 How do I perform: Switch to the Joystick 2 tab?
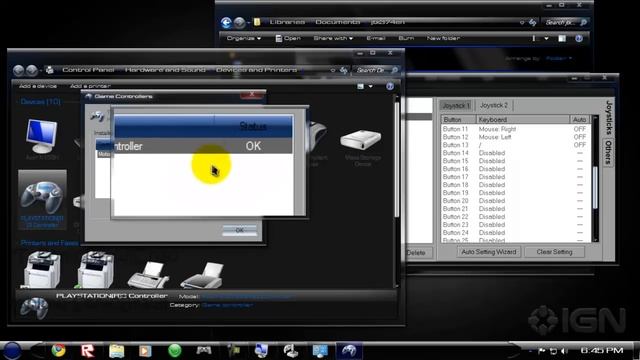click(493, 105)
